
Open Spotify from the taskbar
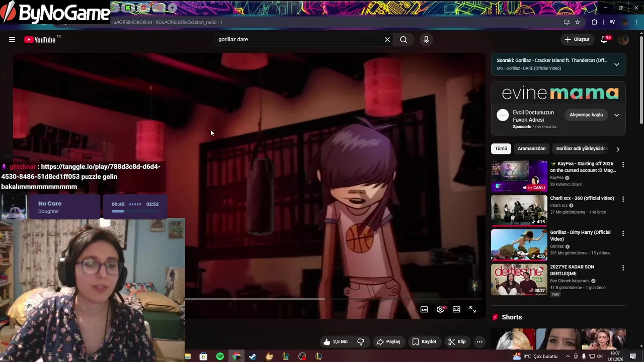tap(220, 356)
